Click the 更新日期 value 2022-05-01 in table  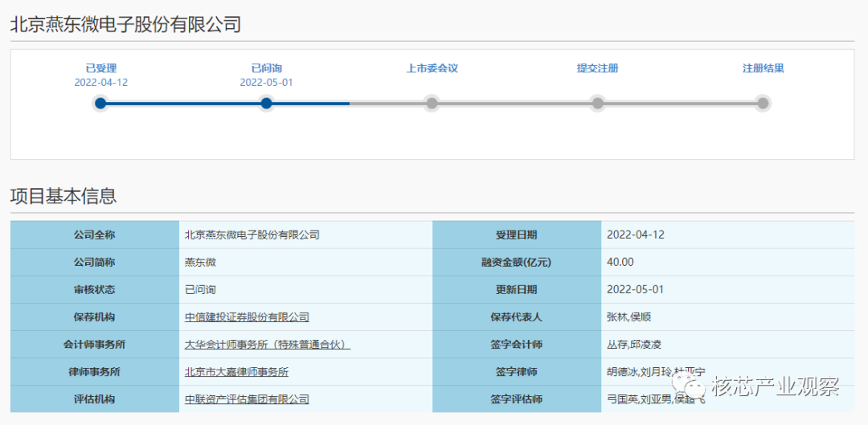635,289
